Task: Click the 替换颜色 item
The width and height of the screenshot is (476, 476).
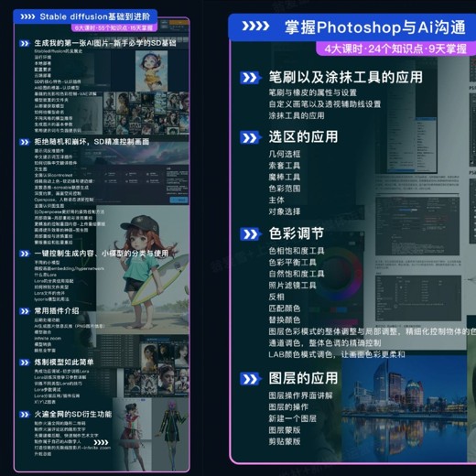Action: (285, 320)
